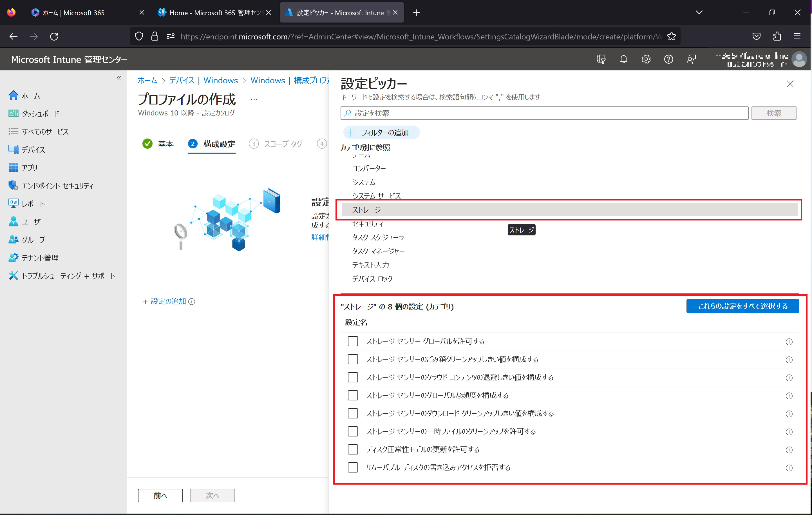
Task: Switch to ホーム | Microsoft 365 browser tab
Action: point(88,12)
